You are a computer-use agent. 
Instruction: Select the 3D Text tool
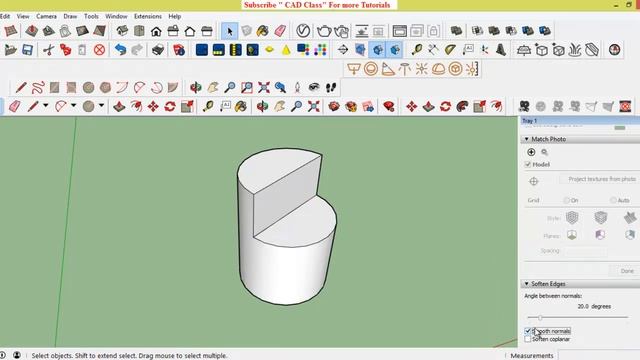point(501,50)
